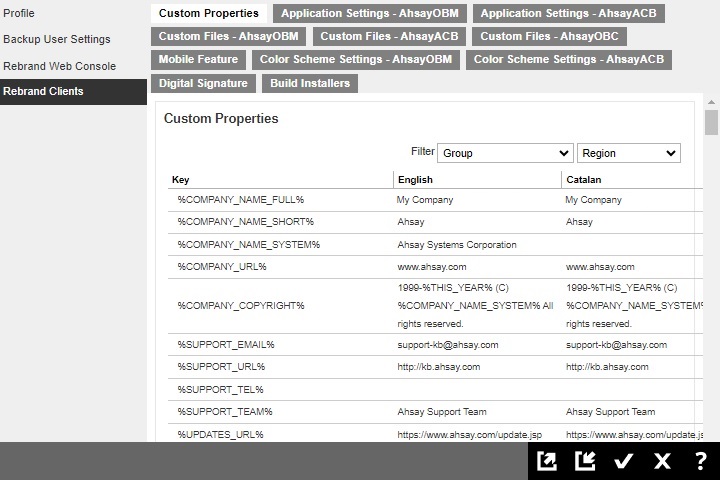Viewport: 720px width, 480px height.
Task: Navigate to Backup User Settings
Action: [57, 40]
